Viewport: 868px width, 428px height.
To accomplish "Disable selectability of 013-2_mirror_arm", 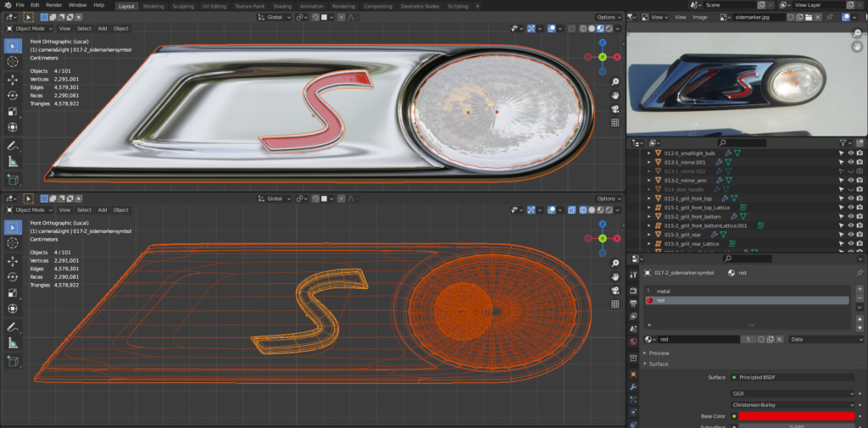I will pyautogui.click(x=841, y=181).
